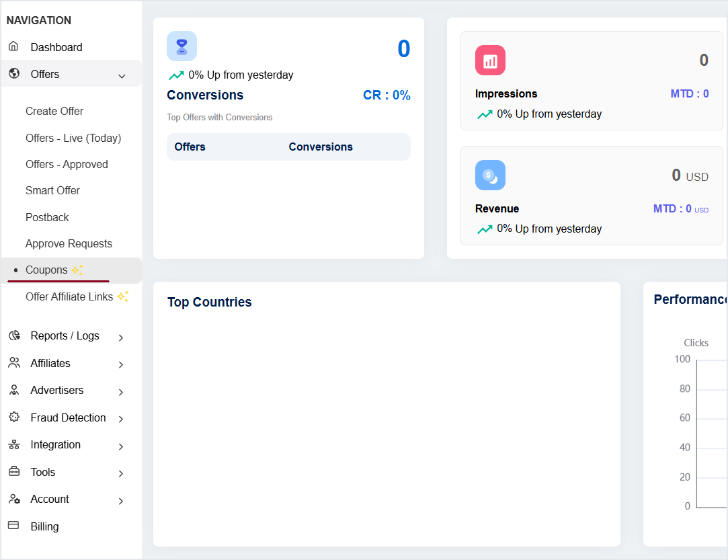Expand the Affiliates submenu arrow
This screenshot has height=560, width=728.
(x=121, y=364)
